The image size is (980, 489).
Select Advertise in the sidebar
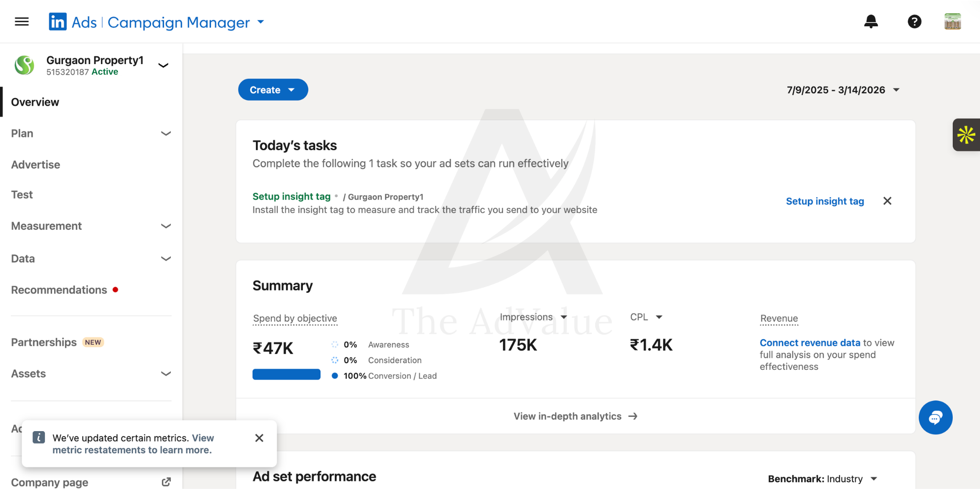(35, 165)
